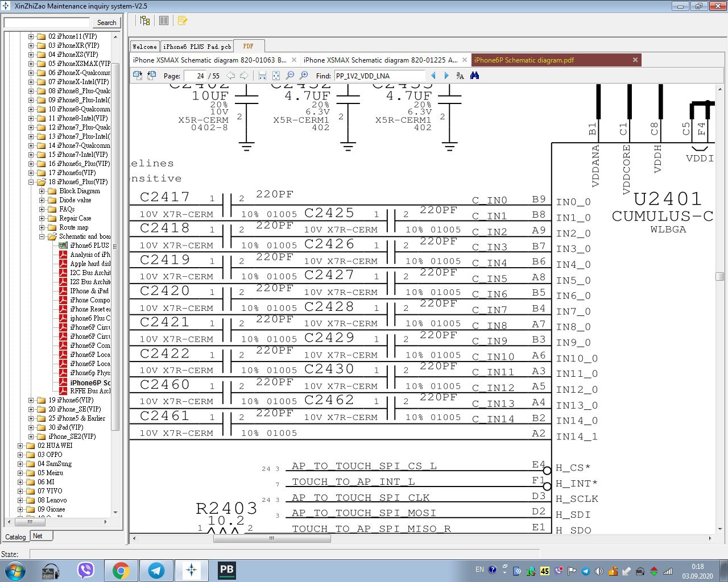Click the fit-page icon in PDF toolbar

point(276,76)
